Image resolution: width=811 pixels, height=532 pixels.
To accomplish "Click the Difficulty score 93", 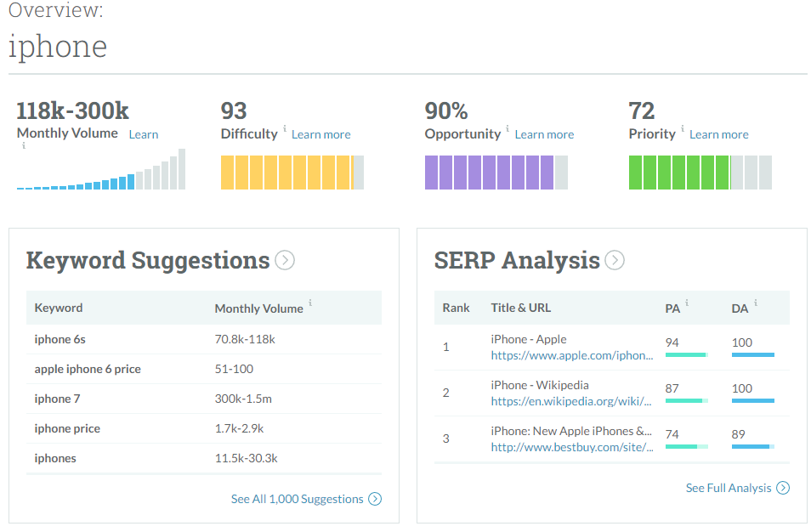I will (234, 110).
